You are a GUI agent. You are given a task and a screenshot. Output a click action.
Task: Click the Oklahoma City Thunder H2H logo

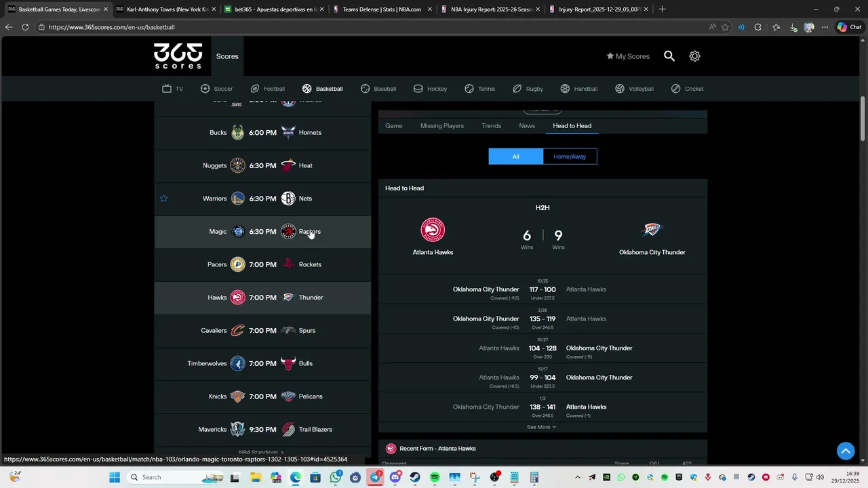(x=652, y=230)
